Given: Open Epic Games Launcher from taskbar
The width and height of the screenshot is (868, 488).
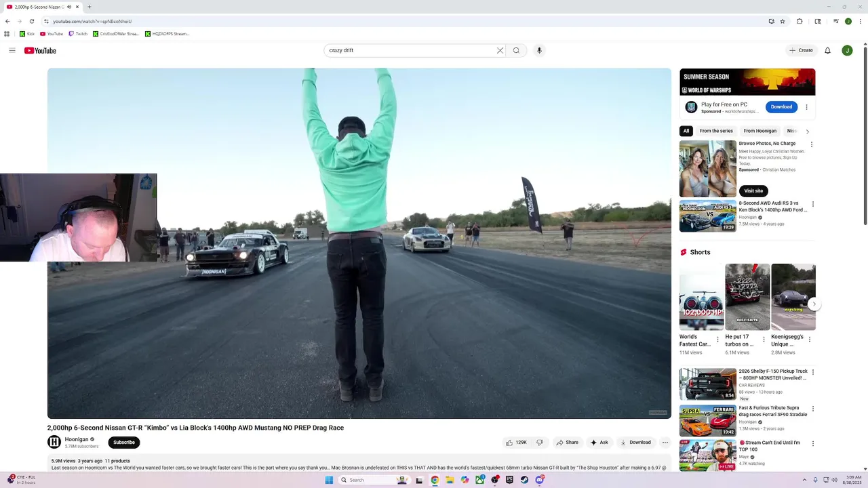Looking at the screenshot, I should [x=509, y=480].
